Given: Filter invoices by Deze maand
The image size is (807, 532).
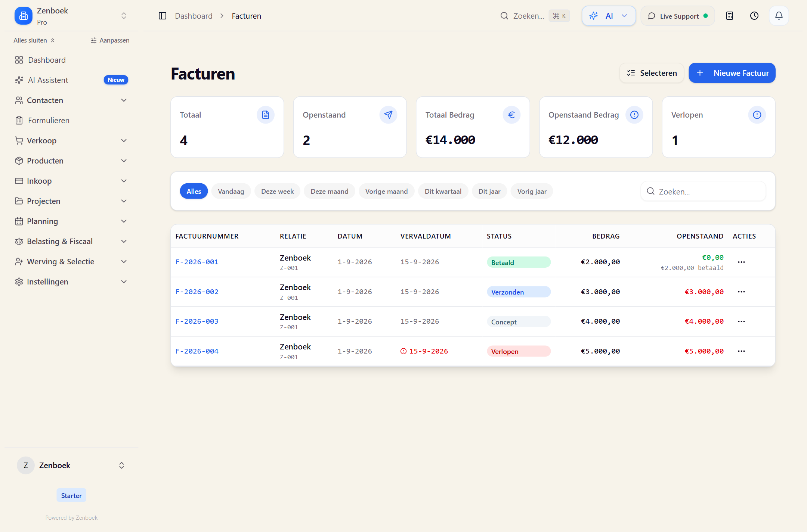Looking at the screenshot, I should pos(329,191).
